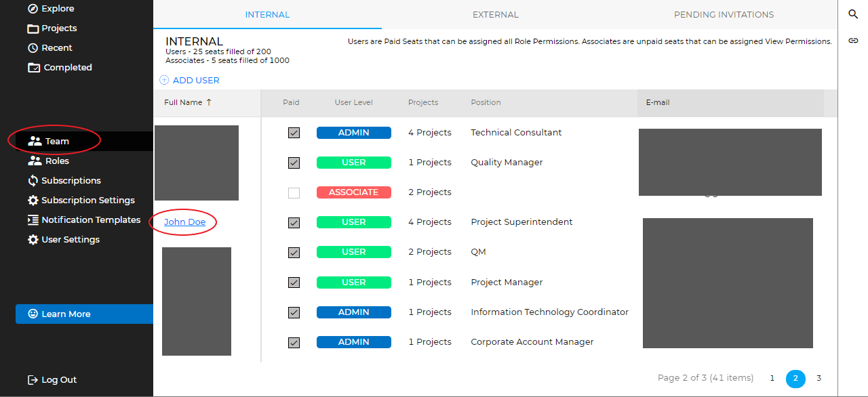Click the Notification Templates list icon
The width and height of the screenshot is (868, 397).
pyautogui.click(x=33, y=220)
